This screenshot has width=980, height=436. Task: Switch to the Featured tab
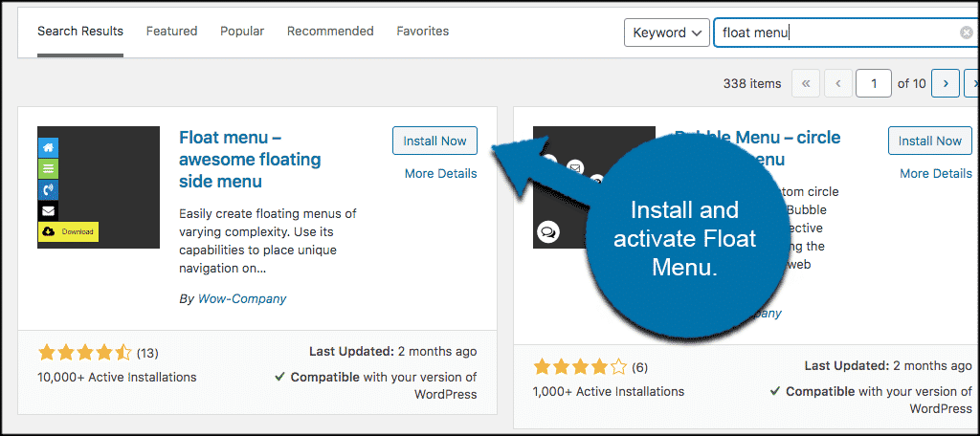172,32
